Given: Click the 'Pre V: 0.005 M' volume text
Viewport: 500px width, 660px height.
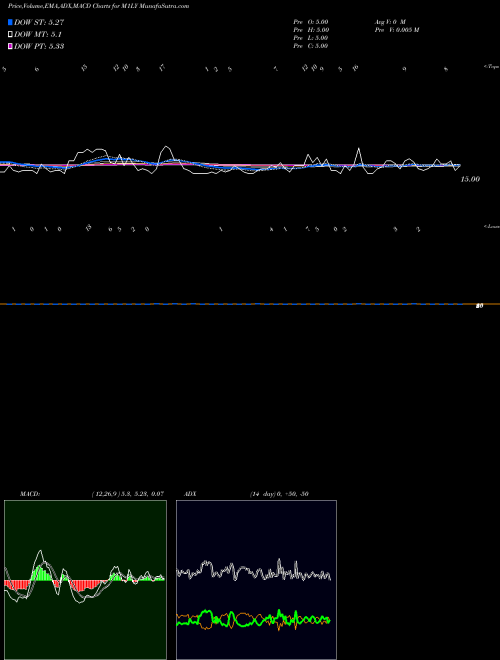Looking at the screenshot, I should [x=397, y=30].
